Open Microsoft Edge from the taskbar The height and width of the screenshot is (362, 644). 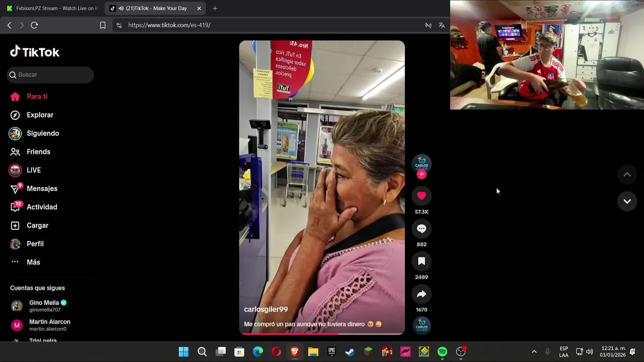click(258, 352)
